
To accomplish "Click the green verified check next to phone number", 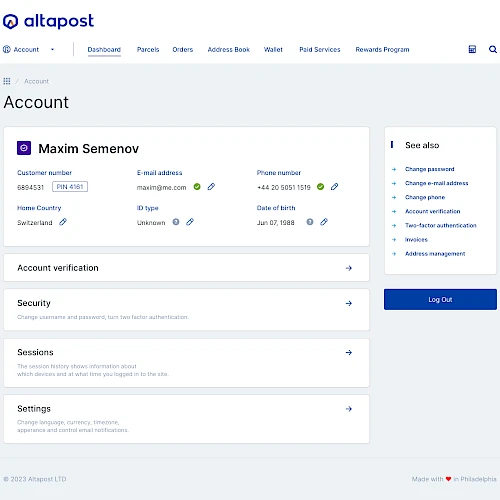I will tap(320, 187).
